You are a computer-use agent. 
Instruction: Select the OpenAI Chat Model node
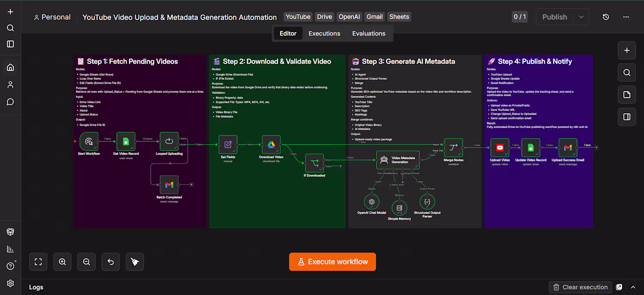point(372,202)
